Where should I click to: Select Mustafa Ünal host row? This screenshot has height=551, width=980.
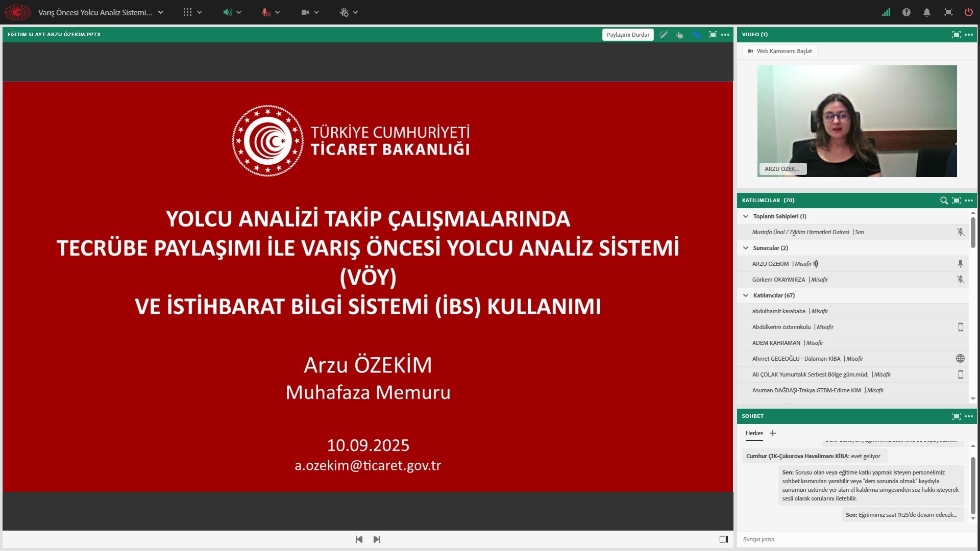click(853, 232)
